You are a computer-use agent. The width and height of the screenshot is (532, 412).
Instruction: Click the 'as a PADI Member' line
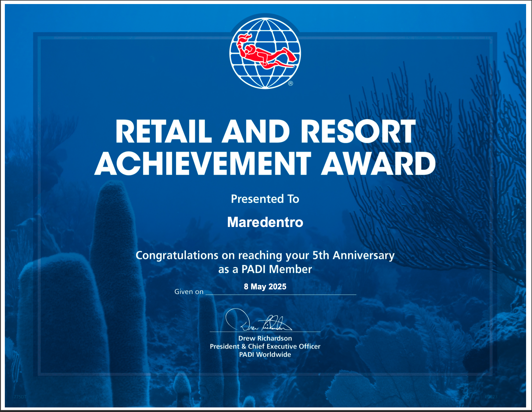(265, 269)
